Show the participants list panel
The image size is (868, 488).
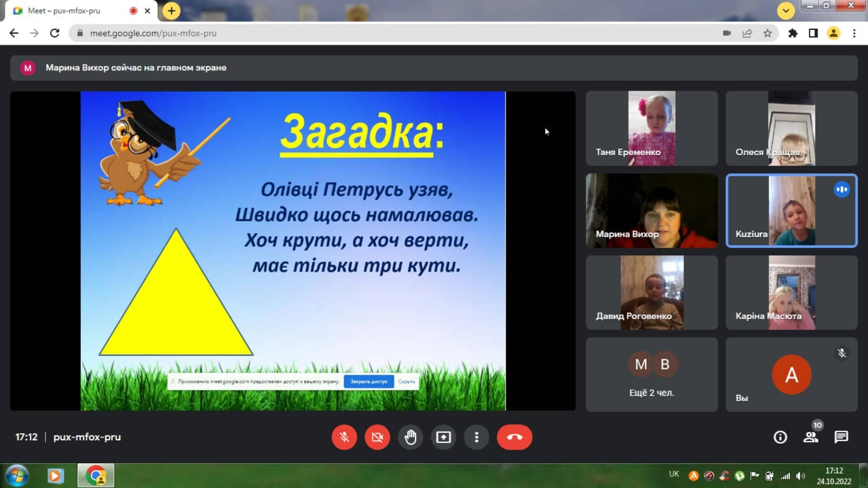point(810,437)
